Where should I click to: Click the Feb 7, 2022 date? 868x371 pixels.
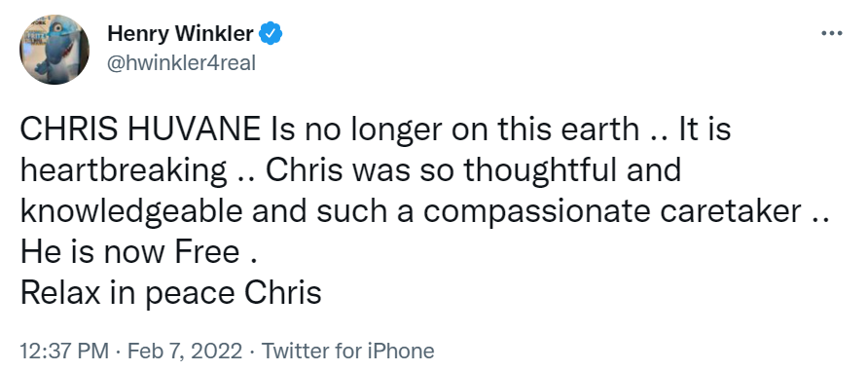coord(185,352)
